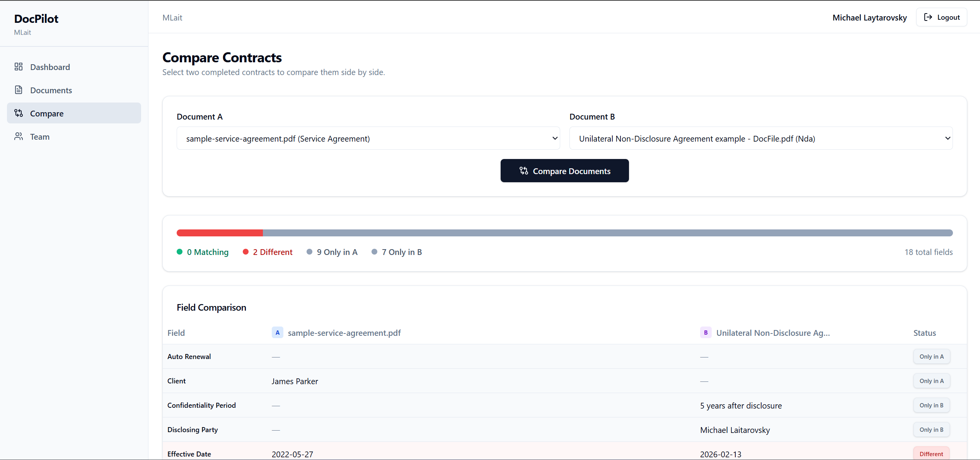
Task: Click the Only in A badge for Client
Action: click(932, 381)
